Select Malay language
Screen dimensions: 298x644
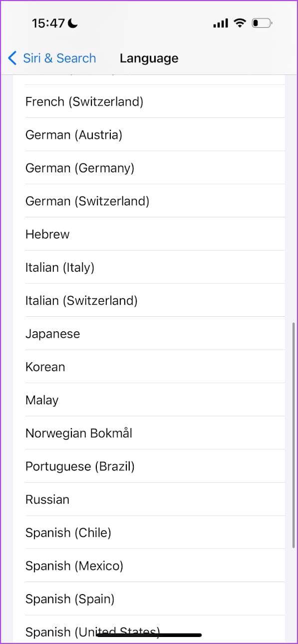point(41,400)
